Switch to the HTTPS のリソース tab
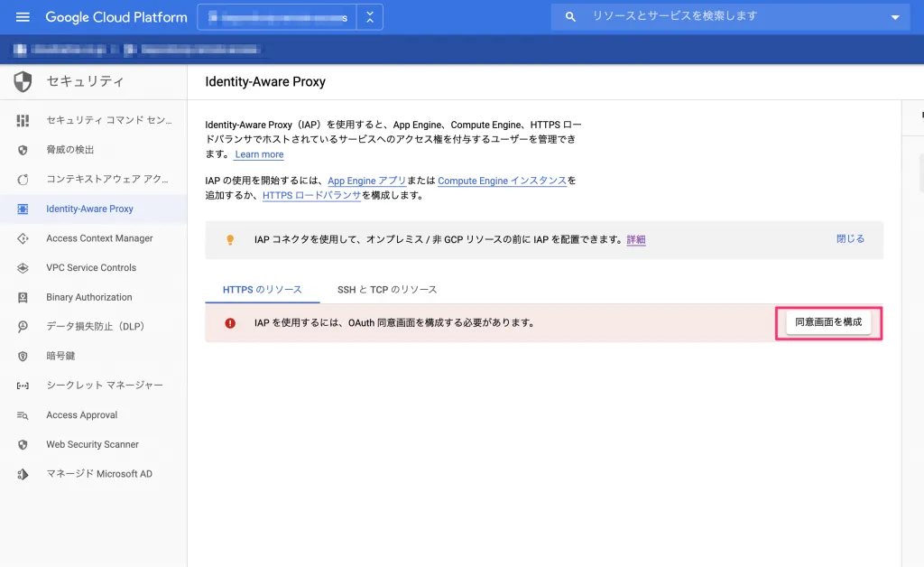This screenshot has width=924, height=567. pos(262,290)
